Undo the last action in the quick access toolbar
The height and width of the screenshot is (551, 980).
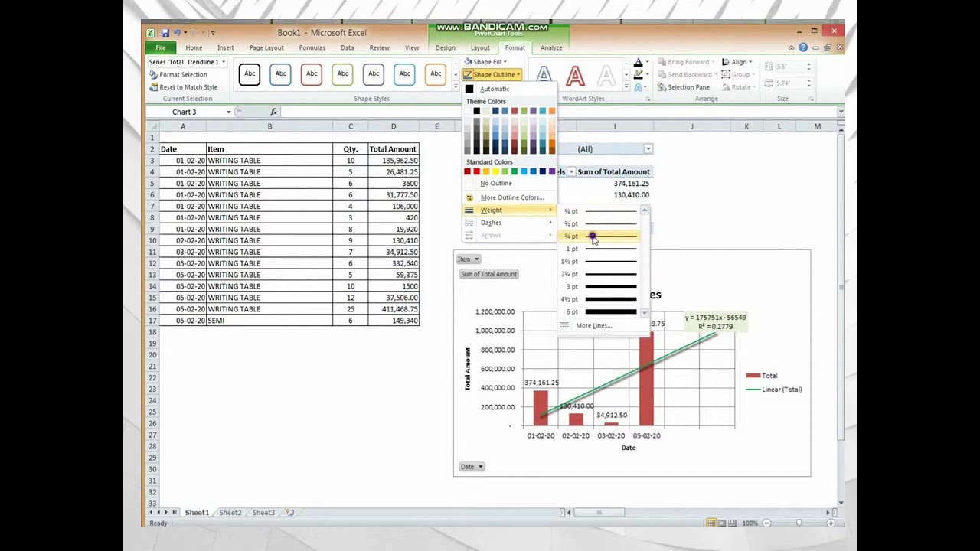(177, 33)
